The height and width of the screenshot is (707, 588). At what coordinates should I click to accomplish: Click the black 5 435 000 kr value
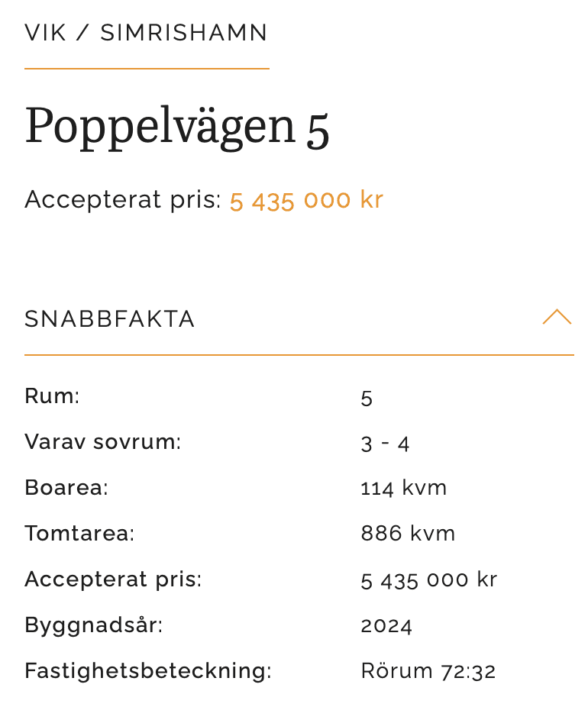point(429,580)
